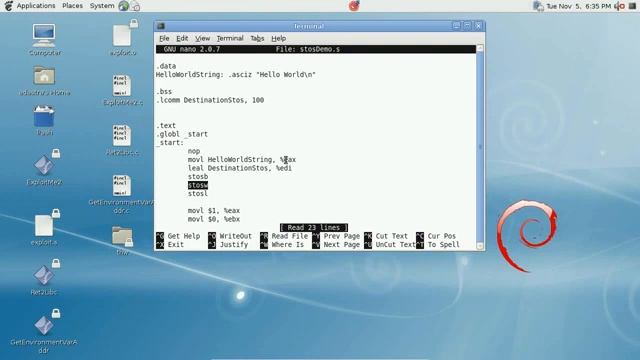Click the 'Get Help' nano shortcut label

click(x=184, y=236)
